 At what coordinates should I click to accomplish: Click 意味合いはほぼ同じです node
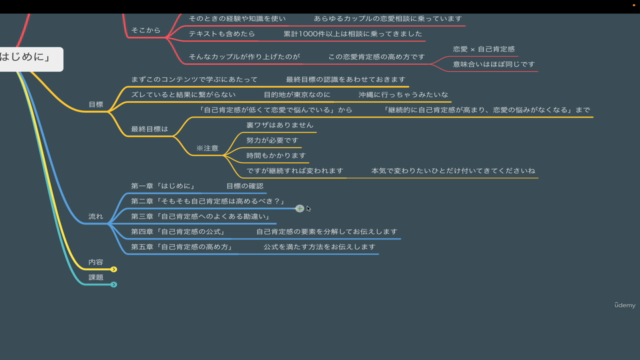coord(493,64)
